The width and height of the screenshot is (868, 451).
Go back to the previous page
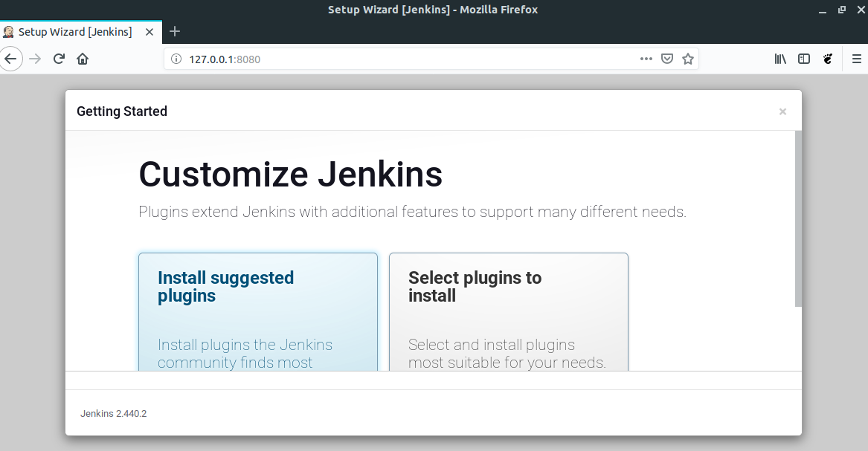[10, 59]
